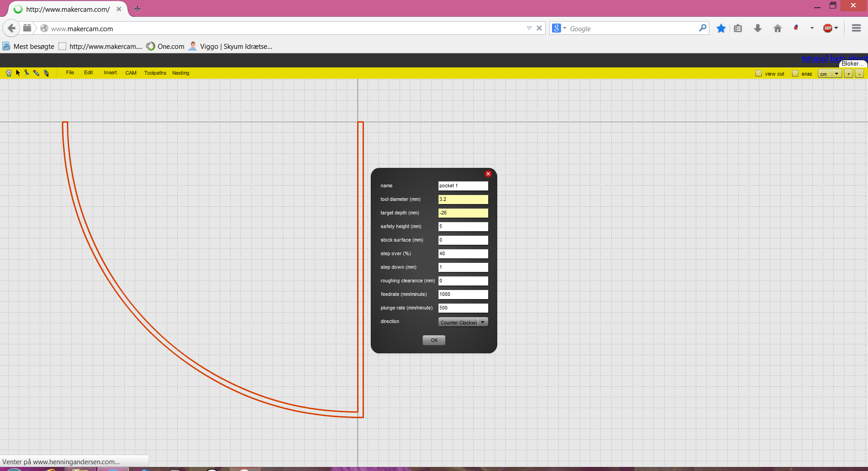Click the target depth input field
Screen dimensions: 868x471
(x=463, y=213)
